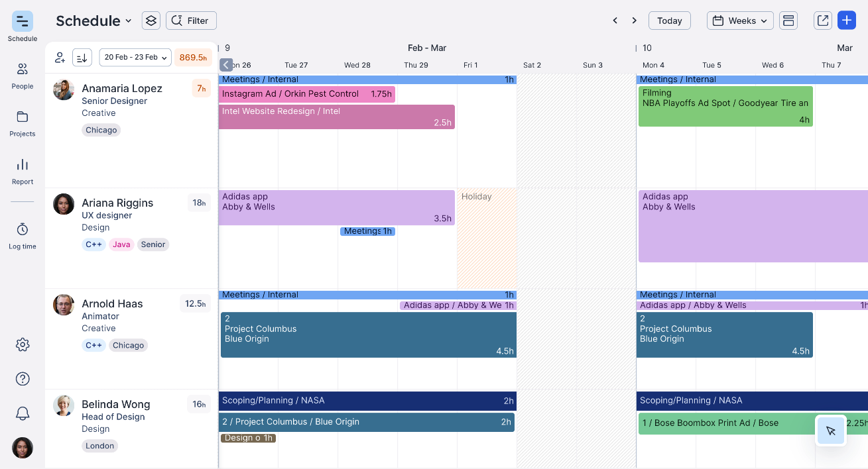This screenshot has height=469, width=868.
Task: Select the People sidebar icon
Action: coord(22,70)
